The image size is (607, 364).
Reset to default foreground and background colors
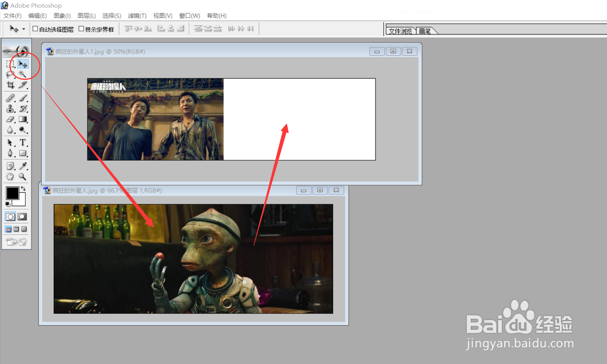[8, 204]
